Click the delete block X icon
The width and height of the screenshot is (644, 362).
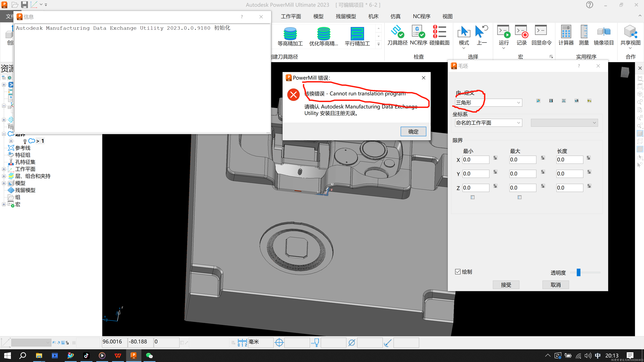[564, 101]
